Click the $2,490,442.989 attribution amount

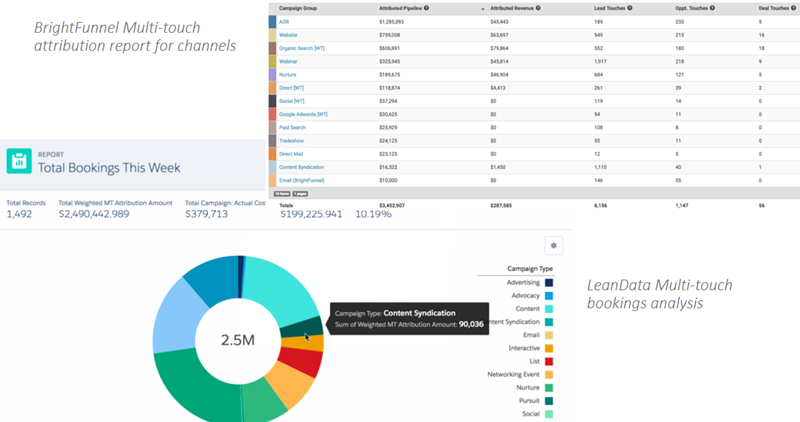point(94,214)
